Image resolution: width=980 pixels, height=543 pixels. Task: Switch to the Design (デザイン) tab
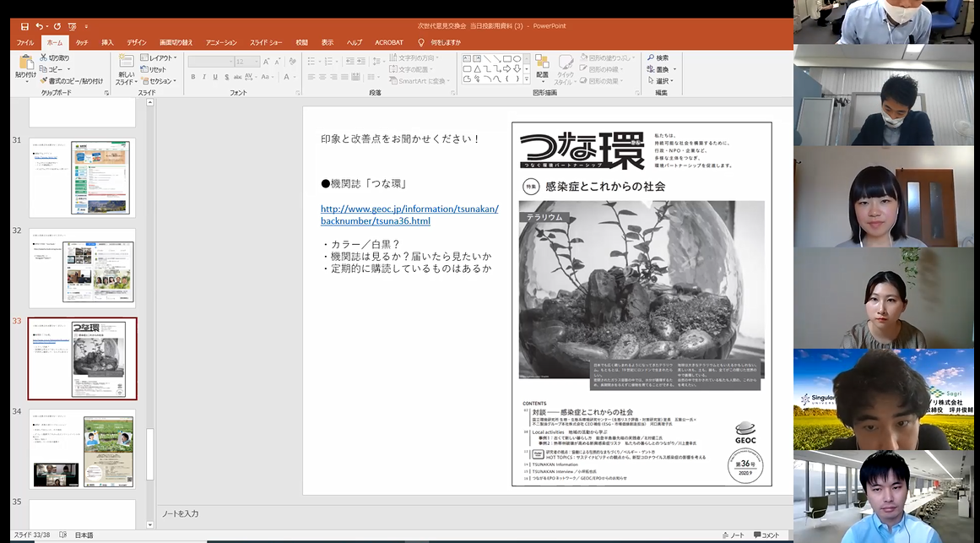pyautogui.click(x=136, y=42)
